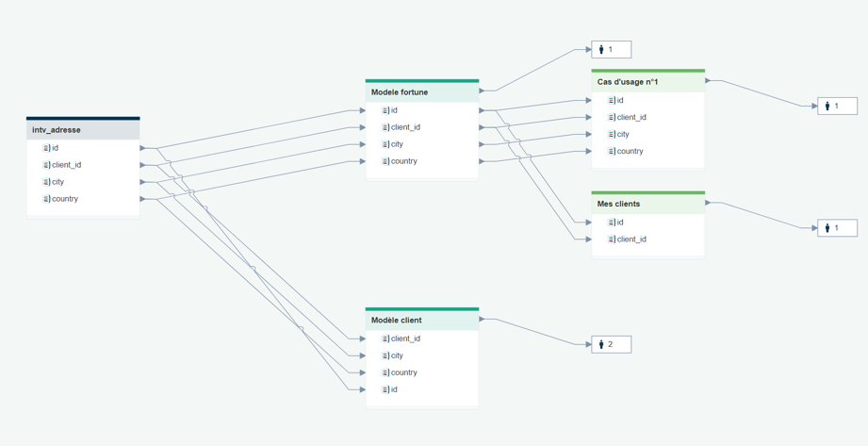Select the Modèle client node title
Image resolution: width=868 pixels, height=446 pixels.
[397, 321]
